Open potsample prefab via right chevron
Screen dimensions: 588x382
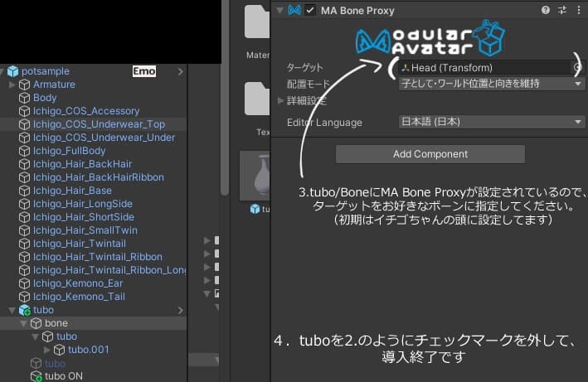180,71
